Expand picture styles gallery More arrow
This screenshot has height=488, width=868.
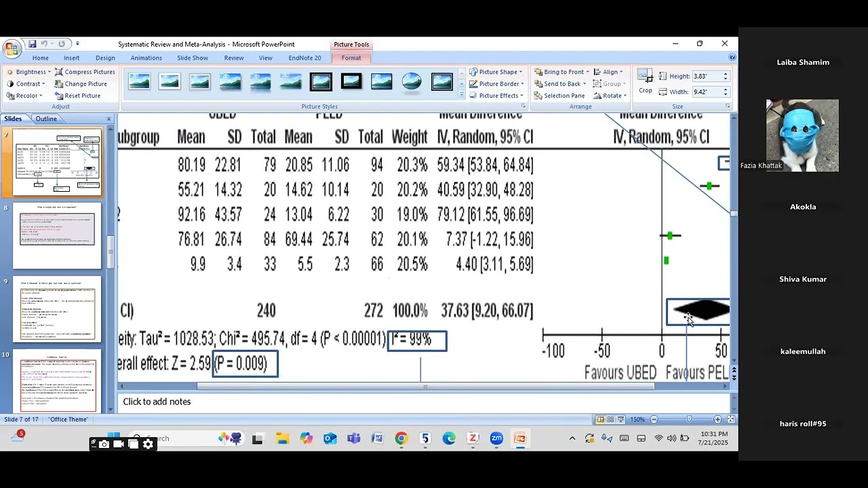click(x=462, y=96)
